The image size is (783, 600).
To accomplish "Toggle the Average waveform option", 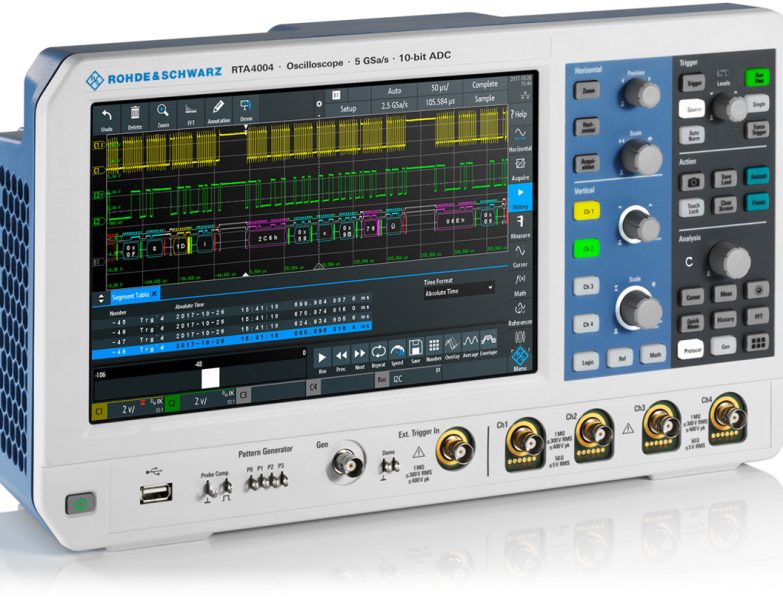I will [x=470, y=343].
